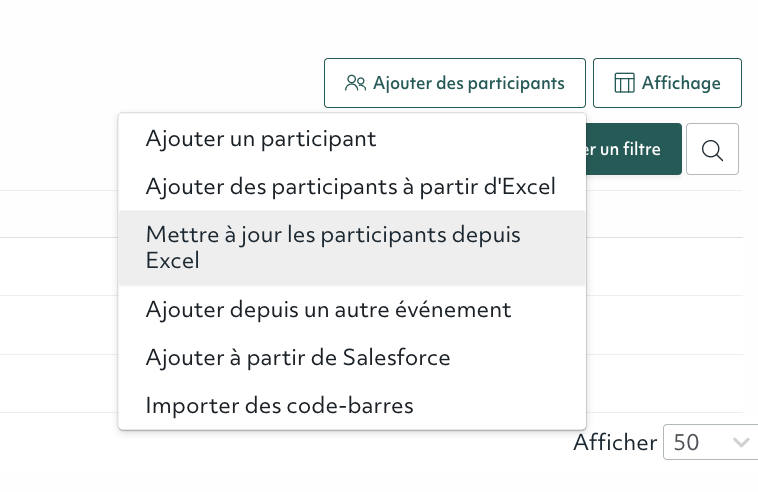Click the square search button's border area
Screen dimensions: 758x492
688,149
